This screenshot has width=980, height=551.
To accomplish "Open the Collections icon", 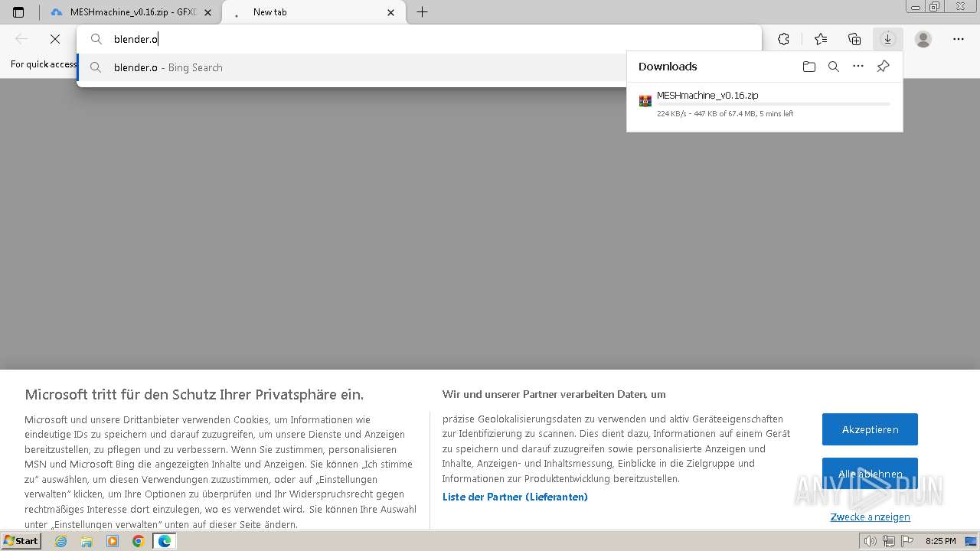I will click(854, 39).
